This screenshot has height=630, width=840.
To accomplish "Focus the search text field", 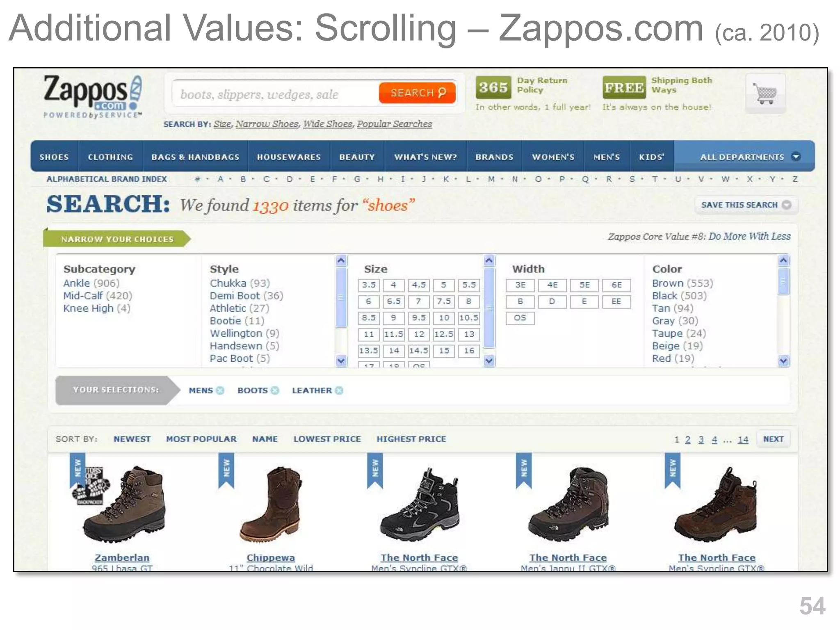I will coord(276,94).
